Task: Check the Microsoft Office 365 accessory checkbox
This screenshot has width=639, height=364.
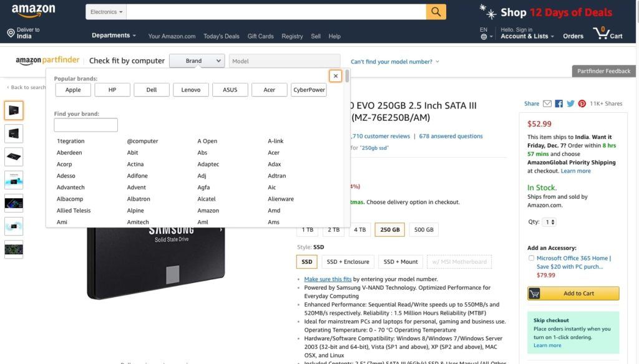Action: point(531,257)
